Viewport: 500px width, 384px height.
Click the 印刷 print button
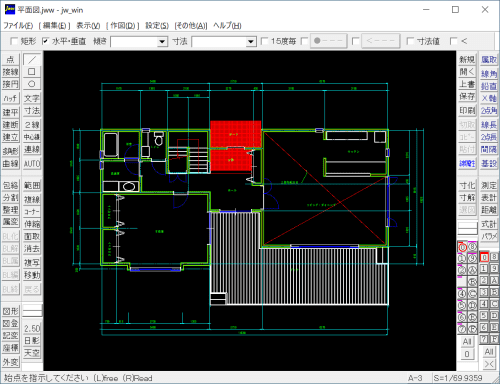pos(467,110)
